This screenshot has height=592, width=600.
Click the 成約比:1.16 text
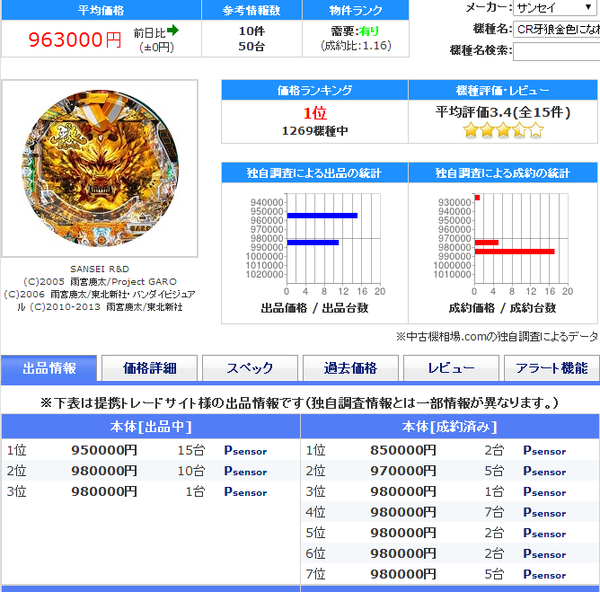(356, 46)
